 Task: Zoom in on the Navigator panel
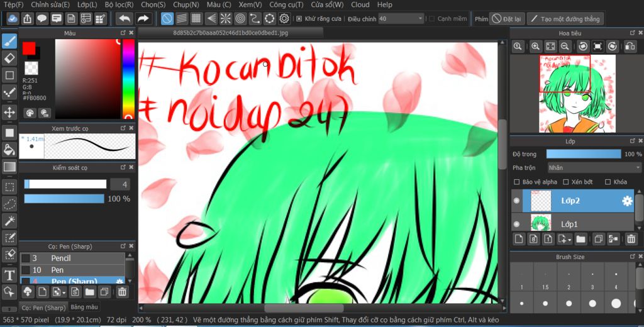pos(535,47)
